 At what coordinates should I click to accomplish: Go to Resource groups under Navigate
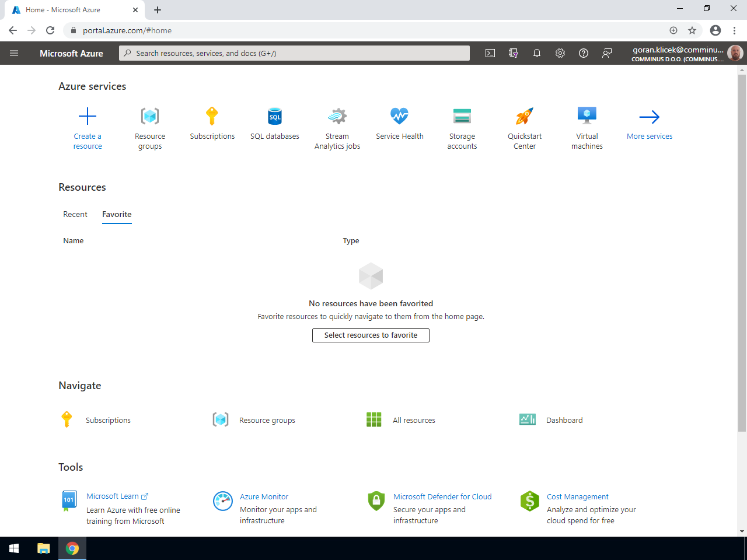(267, 420)
